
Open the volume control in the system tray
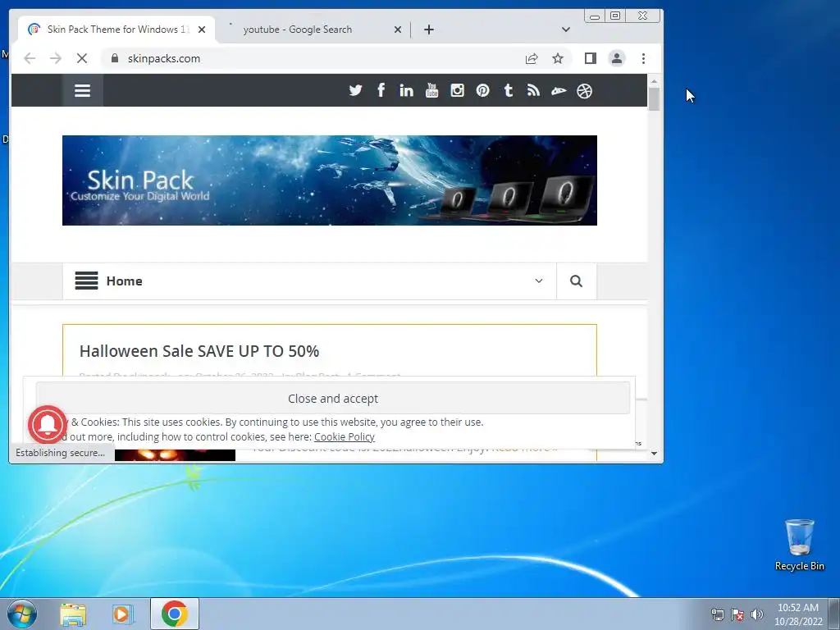(x=757, y=614)
